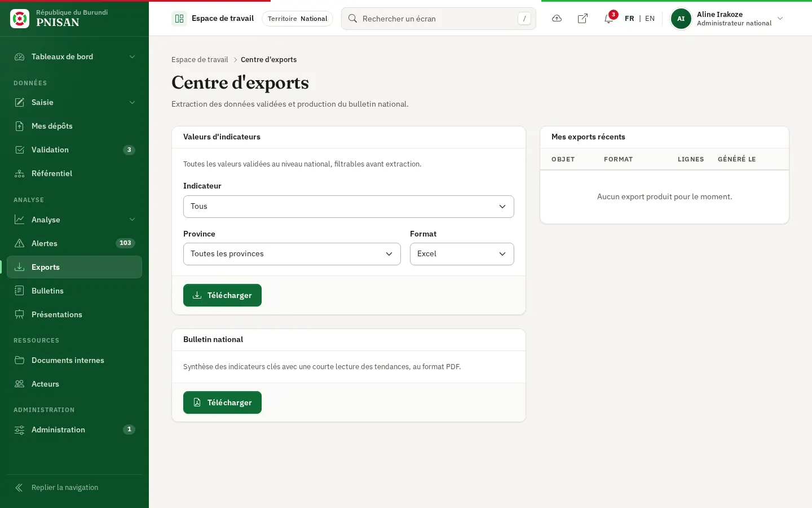This screenshot has width=812, height=508.
Task: Click the Administration sliders icon
Action: coord(20,430)
